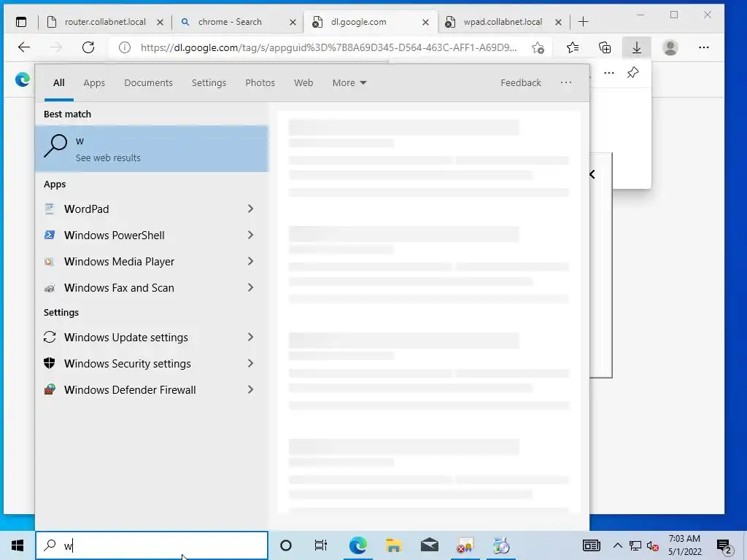
Task: Close the router.collabnet.local tab
Action: point(160,22)
